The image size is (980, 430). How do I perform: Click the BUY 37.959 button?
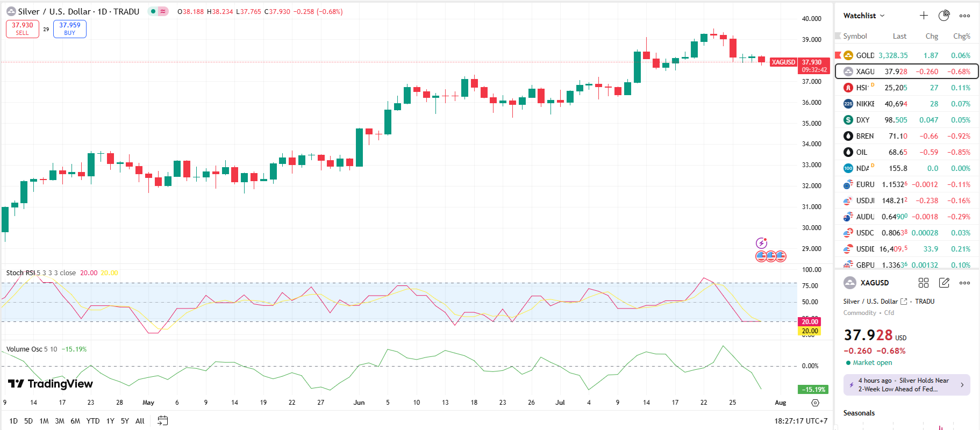[x=70, y=28]
